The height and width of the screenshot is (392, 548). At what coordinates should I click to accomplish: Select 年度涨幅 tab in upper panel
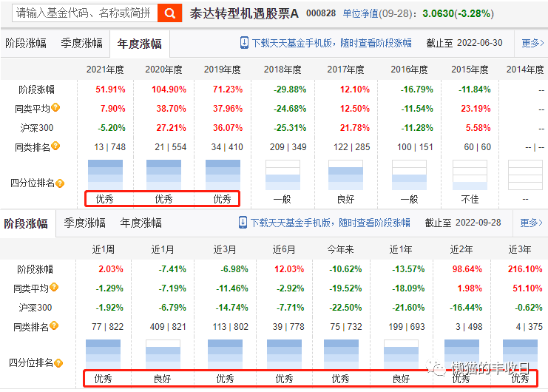140,44
